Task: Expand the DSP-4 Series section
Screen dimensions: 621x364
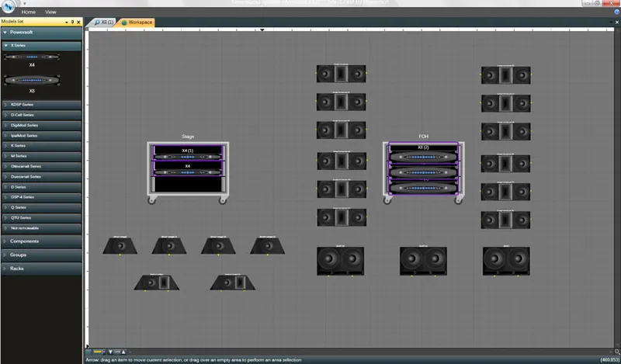Action: coord(41,197)
